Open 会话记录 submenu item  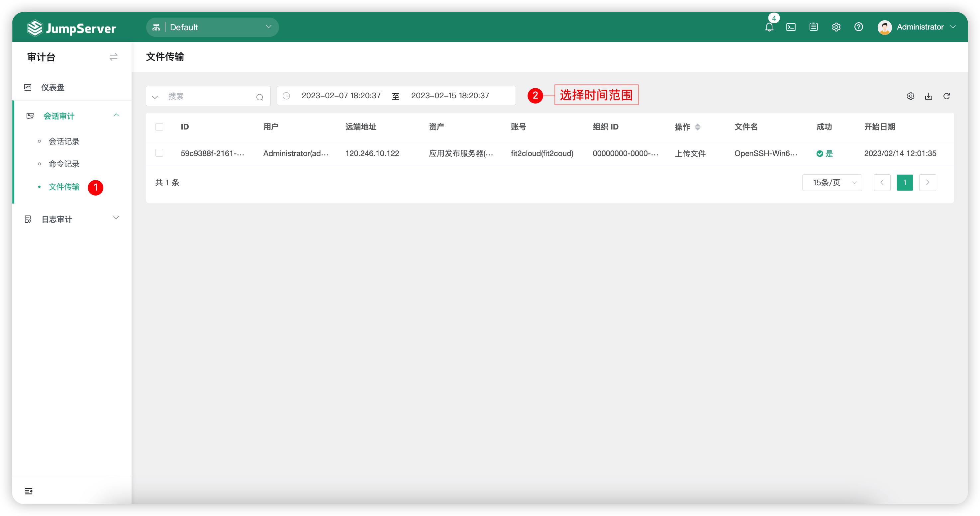pos(64,141)
